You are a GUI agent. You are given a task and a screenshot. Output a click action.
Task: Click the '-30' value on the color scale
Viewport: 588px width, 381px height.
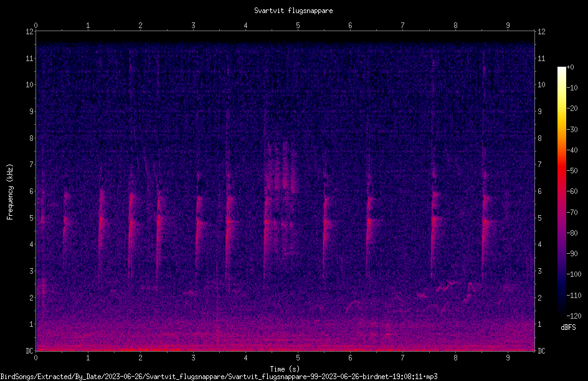(572, 130)
